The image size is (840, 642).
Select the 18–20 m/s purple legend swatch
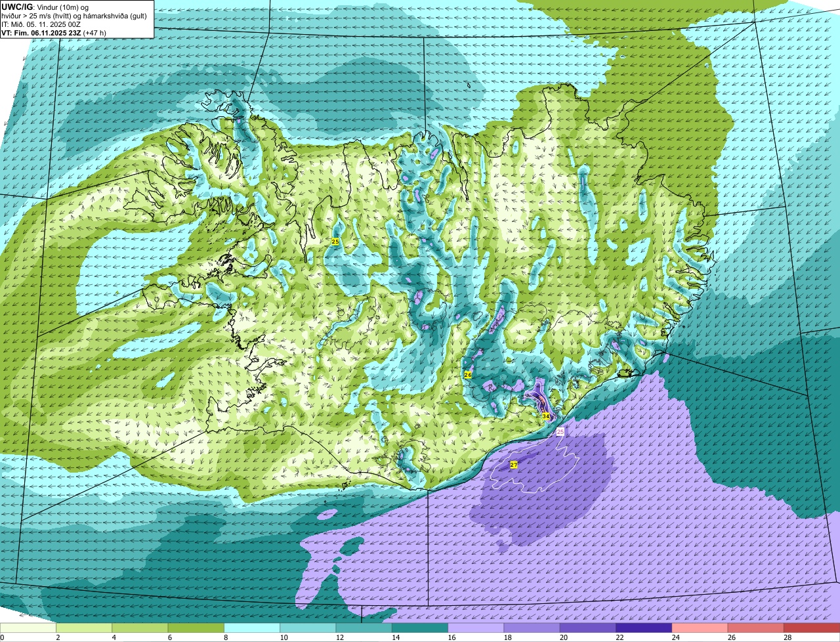point(532,628)
